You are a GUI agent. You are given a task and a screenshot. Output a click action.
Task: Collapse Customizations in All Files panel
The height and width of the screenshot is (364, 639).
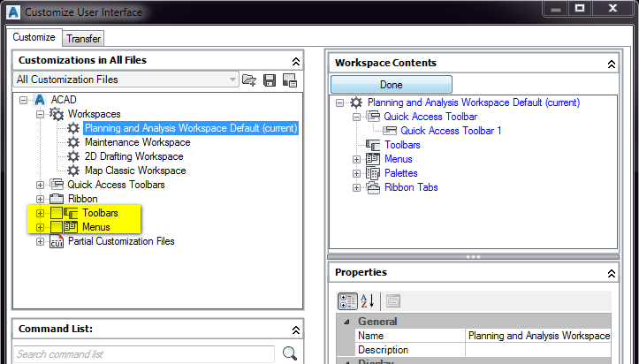click(296, 61)
